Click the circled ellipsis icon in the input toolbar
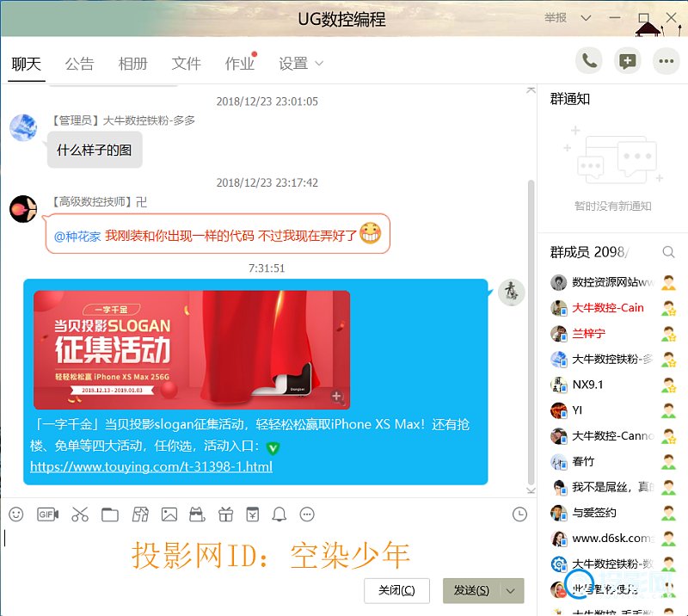Screen dimensions: 688x616 point(307,514)
